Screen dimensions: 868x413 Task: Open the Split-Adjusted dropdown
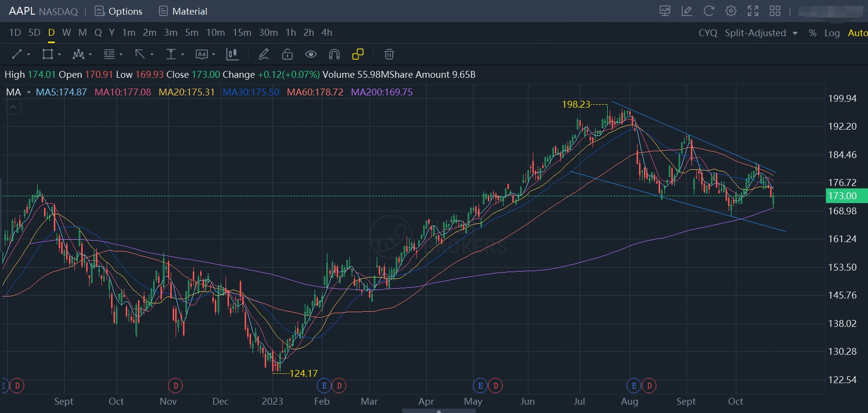point(761,33)
